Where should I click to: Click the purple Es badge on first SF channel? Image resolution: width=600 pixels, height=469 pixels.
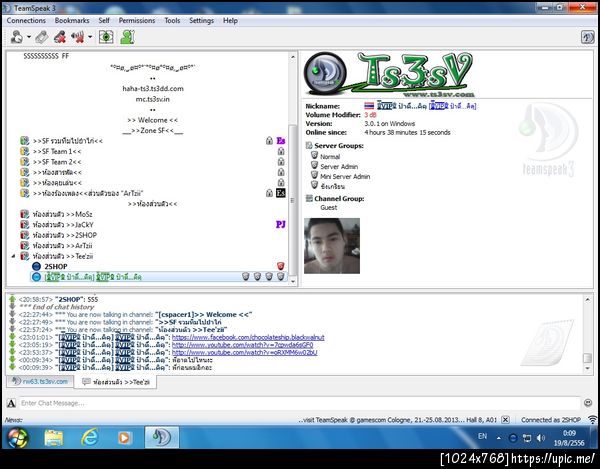(x=281, y=141)
